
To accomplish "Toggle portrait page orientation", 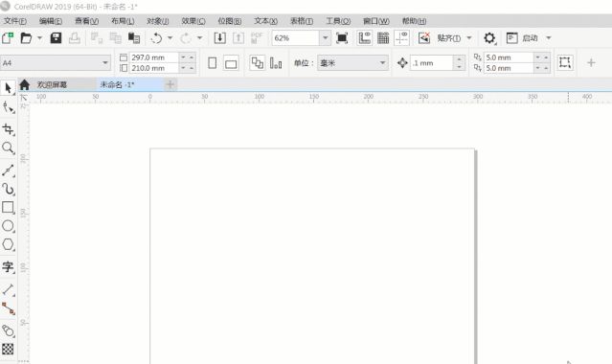I will 213,63.
